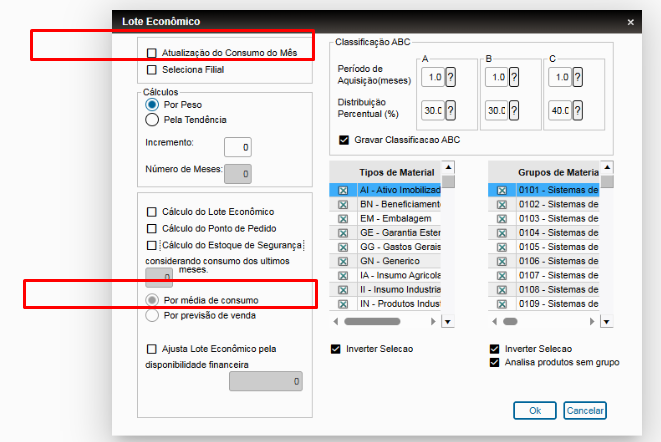
Task: Click Tipos de Material scroll-right arrow
Action: pos(433,321)
